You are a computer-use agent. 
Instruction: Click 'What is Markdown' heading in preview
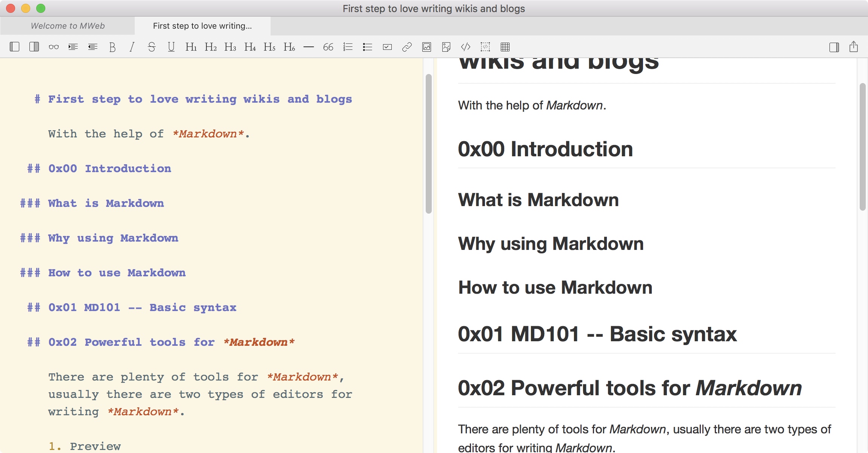point(539,200)
